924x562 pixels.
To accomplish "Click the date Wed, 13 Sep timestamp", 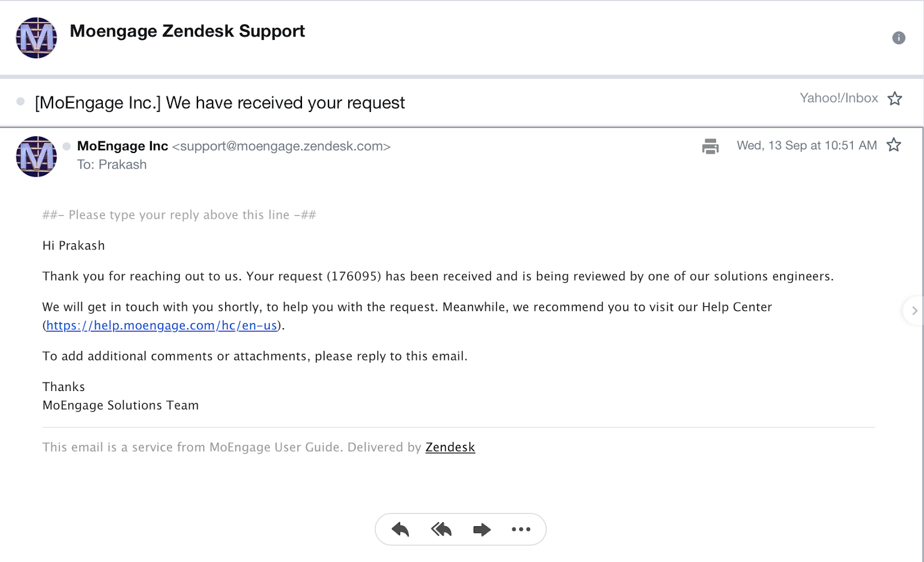I will click(807, 146).
